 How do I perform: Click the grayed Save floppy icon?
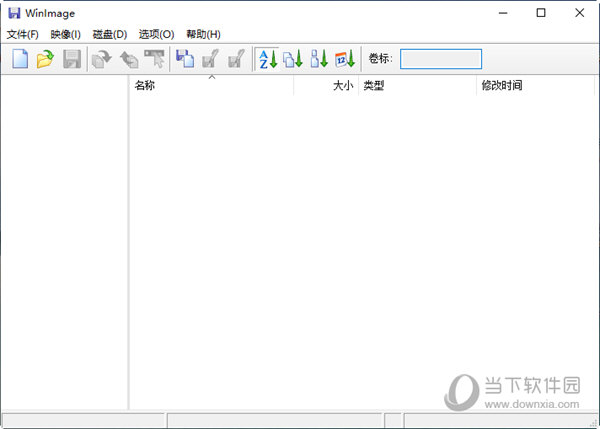point(72,59)
